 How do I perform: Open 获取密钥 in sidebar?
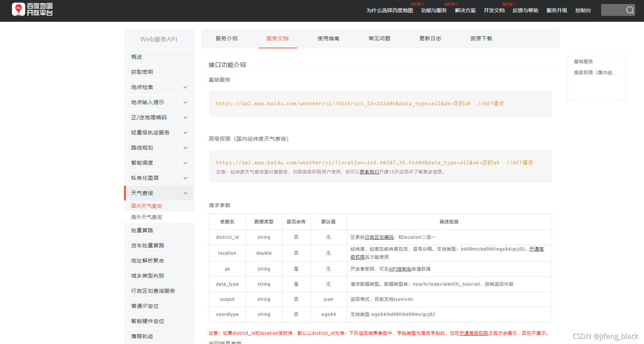(159, 72)
